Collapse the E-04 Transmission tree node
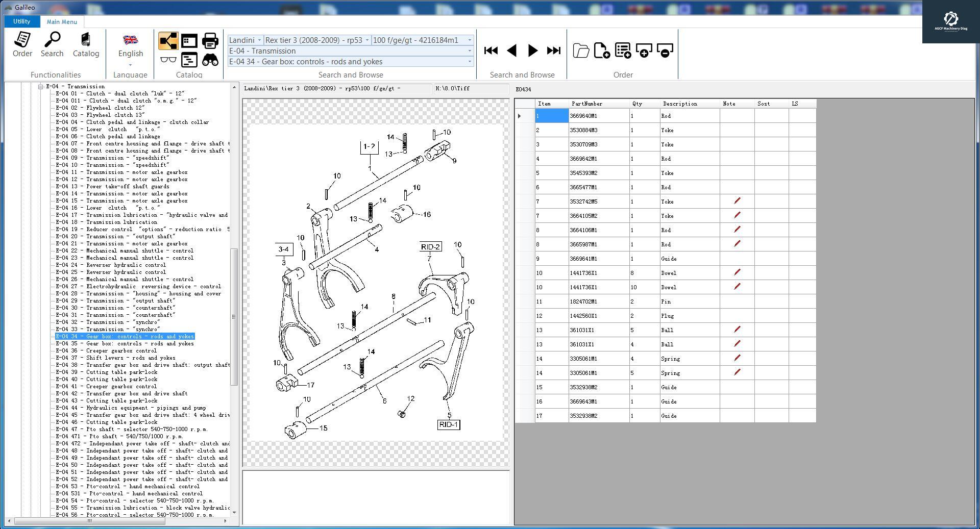 pos(40,86)
